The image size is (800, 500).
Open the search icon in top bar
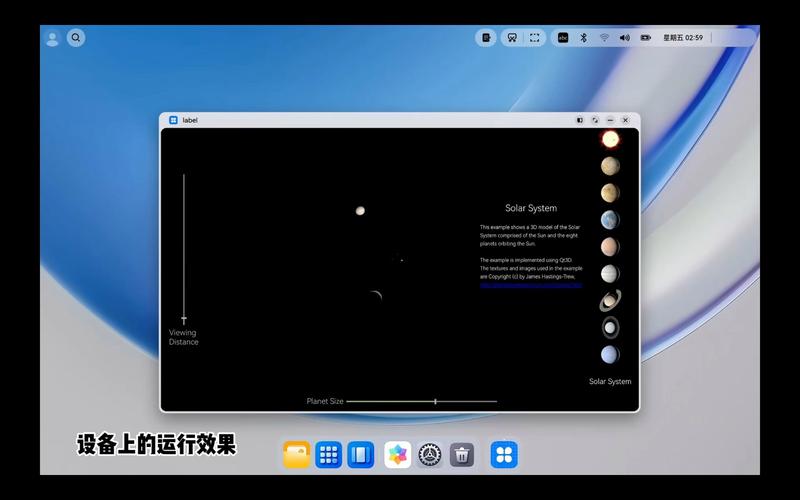click(x=76, y=38)
